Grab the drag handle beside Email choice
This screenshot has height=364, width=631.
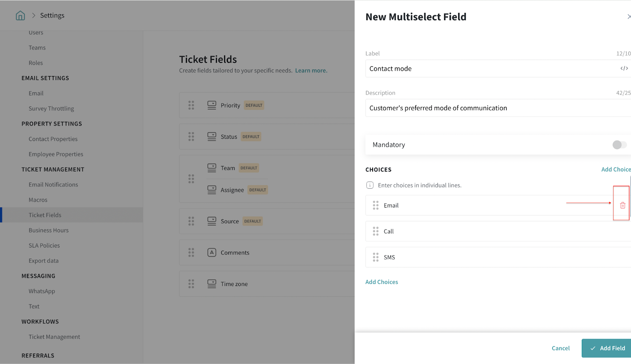[x=375, y=205]
